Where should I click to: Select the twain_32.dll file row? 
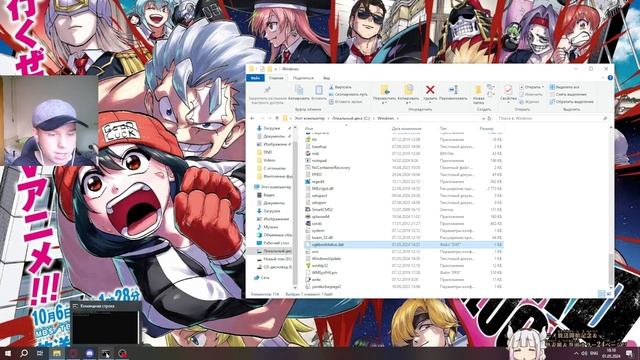click(x=404, y=238)
